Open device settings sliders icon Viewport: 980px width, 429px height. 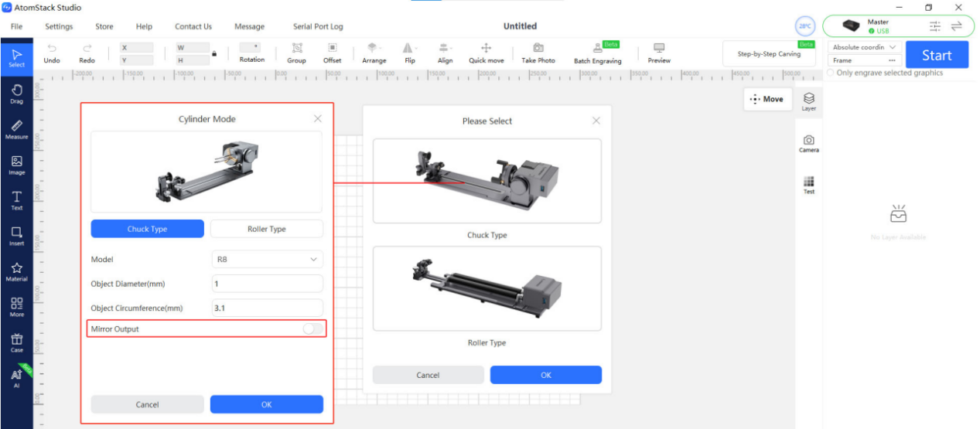point(935,26)
